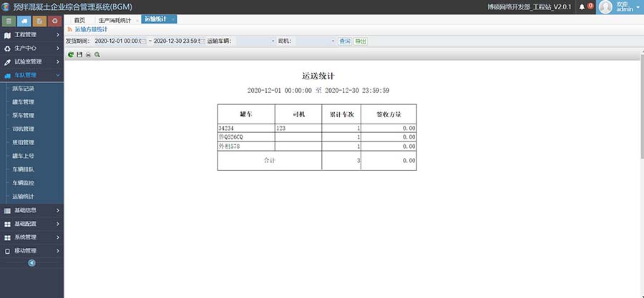The height and width of the screenshot is (298, 644).
Task: Click the red recycle shortcut button
Action: 55,20
